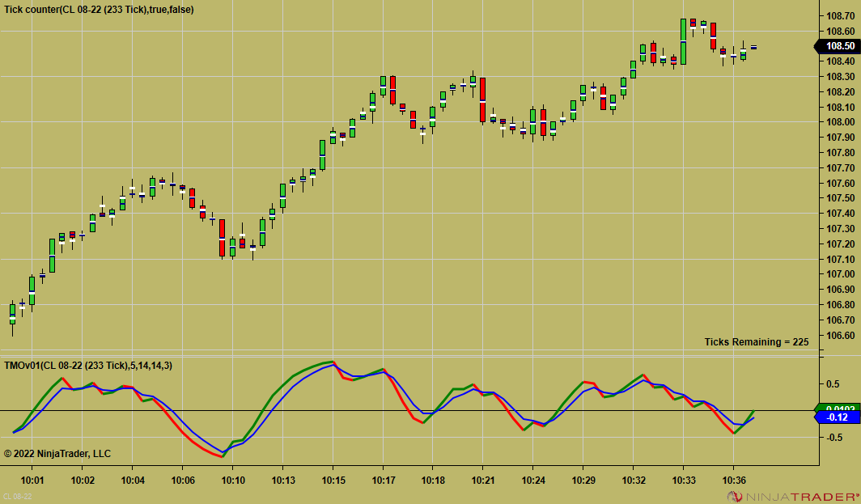Click the -0.5 indicator axis label
861x504 pixels.
pyautogui.click(x=833, y=438)
